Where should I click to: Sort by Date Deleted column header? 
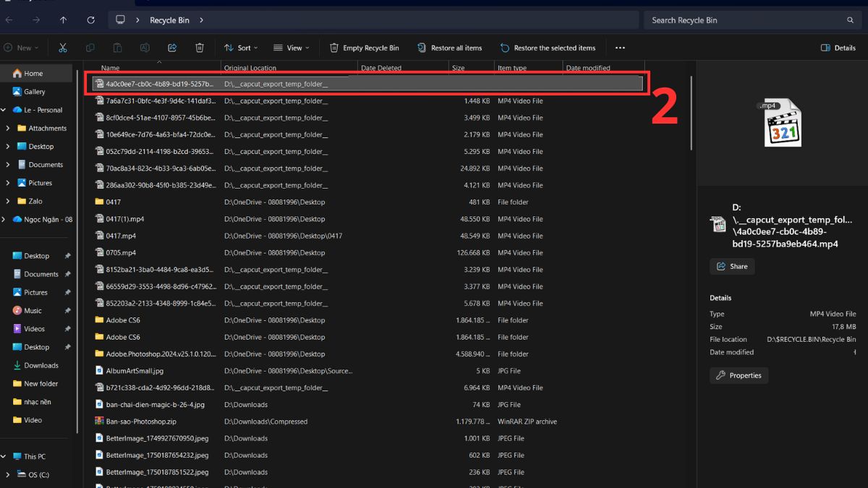pos(381,68)
